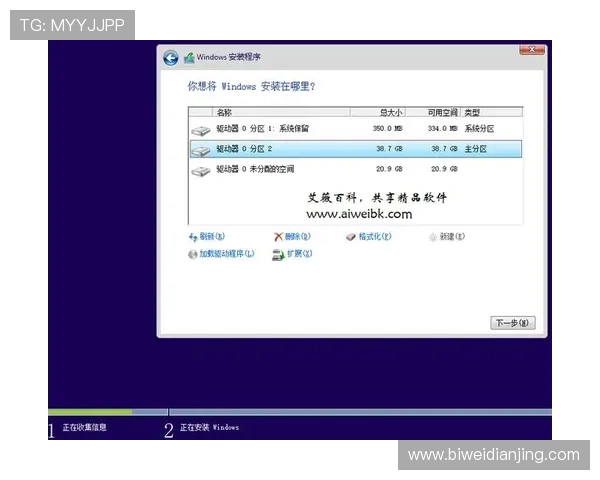
Task: Open 加载驱动程序(L) load driver link
Action: (x=227, y=253)
